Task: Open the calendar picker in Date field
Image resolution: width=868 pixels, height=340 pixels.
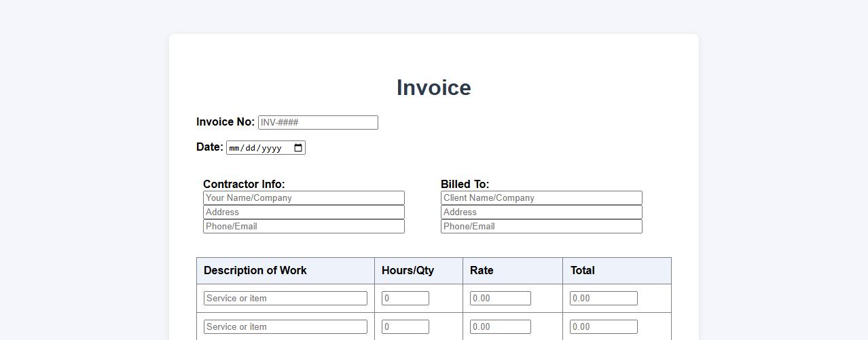Action: [297, 148]
